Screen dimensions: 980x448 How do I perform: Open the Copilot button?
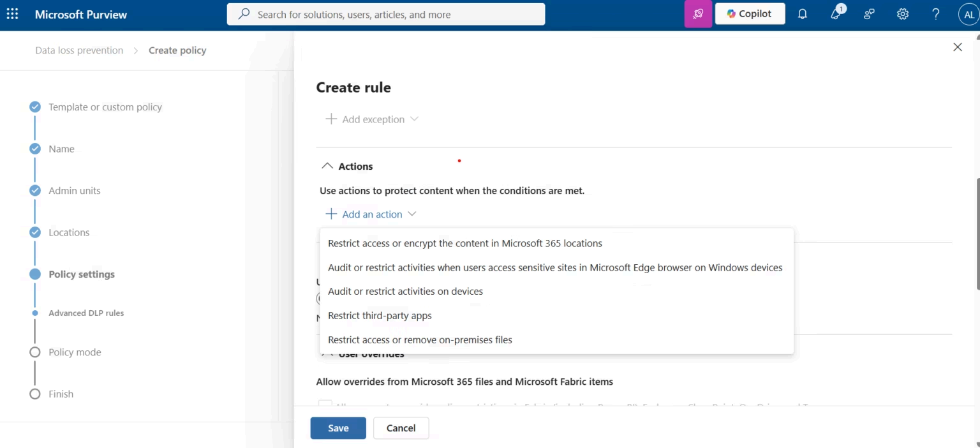(750, 13)
